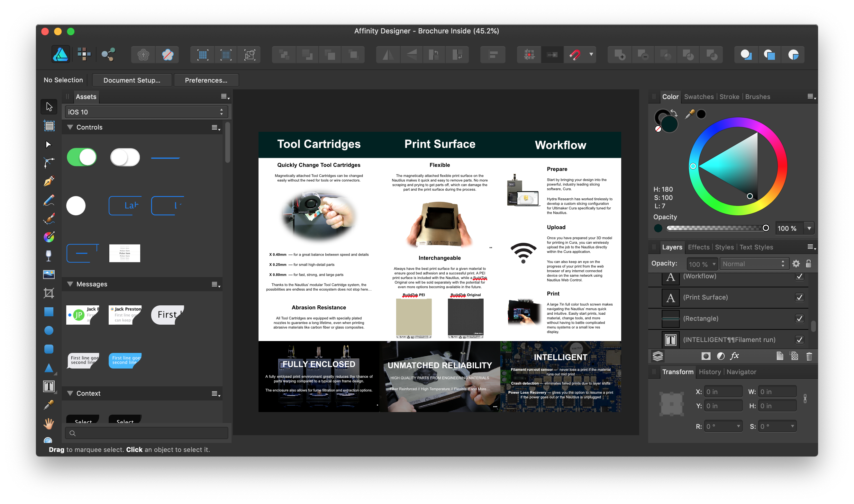Select the Place Image tool
This screenshot has width=854, height=504.
[49, 274]
